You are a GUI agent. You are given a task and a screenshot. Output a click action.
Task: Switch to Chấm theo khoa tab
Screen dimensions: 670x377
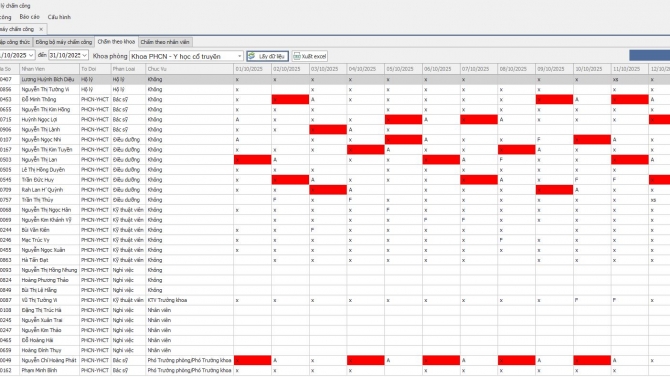[116, 41]
